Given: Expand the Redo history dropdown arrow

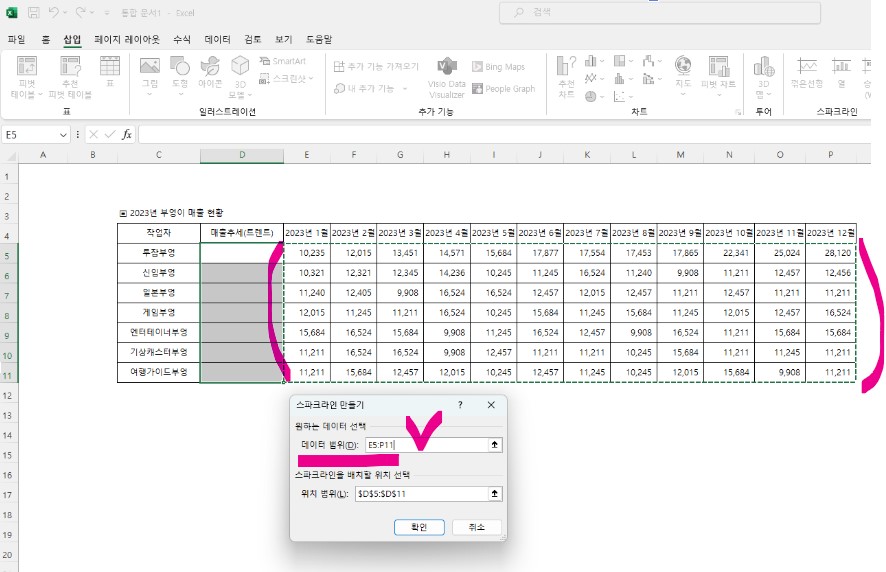Looking at the screenshot, I should 92,12.
